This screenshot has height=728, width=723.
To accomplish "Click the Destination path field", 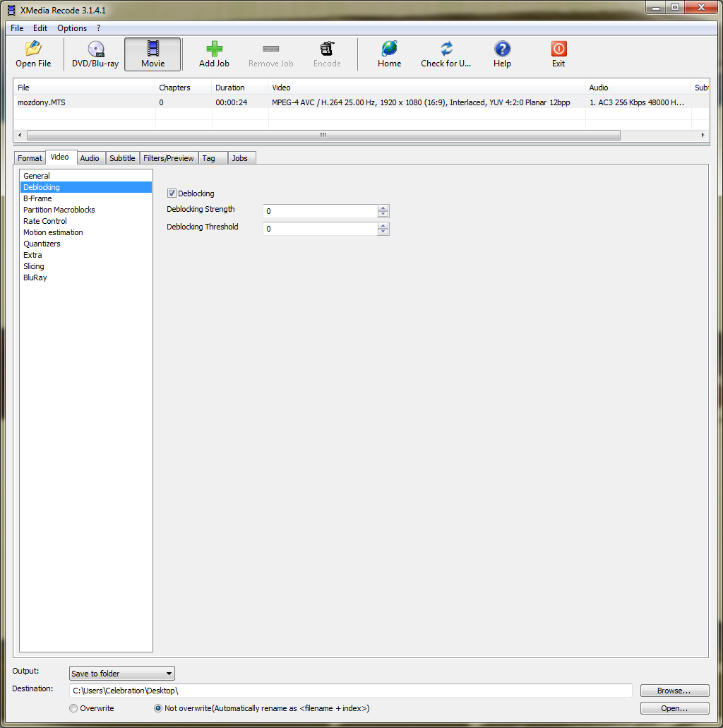I will [351, 691].
